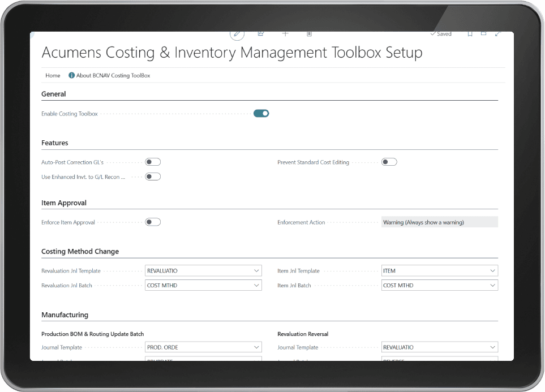This screenshot has height=392, width=545.
Task: Open Item Jnl Batch dropdown arrow
Action: [x=492, y=285]
